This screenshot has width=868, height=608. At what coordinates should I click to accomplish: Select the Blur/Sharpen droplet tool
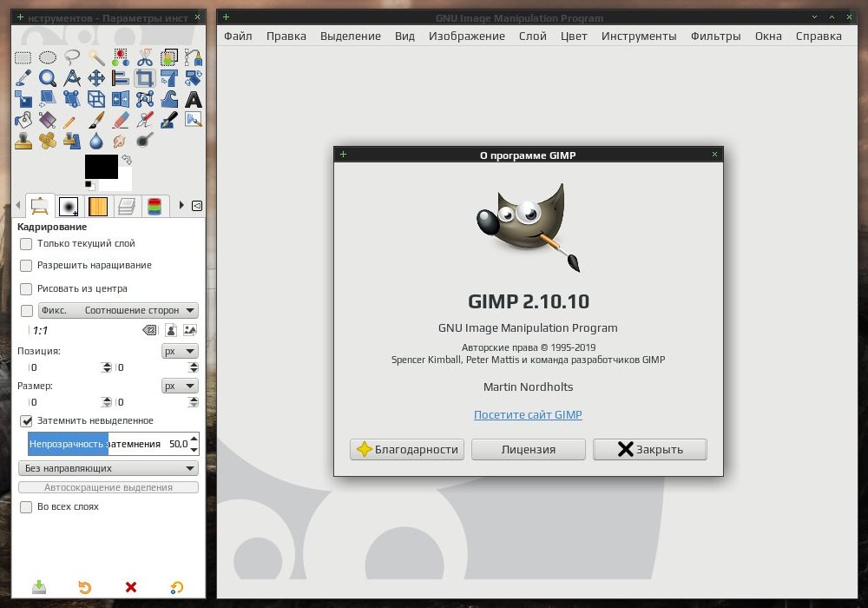point(96,141)
